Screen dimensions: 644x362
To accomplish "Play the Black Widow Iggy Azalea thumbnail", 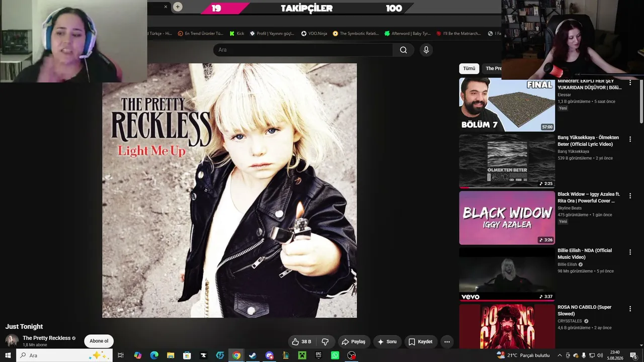I will point(507,218).
